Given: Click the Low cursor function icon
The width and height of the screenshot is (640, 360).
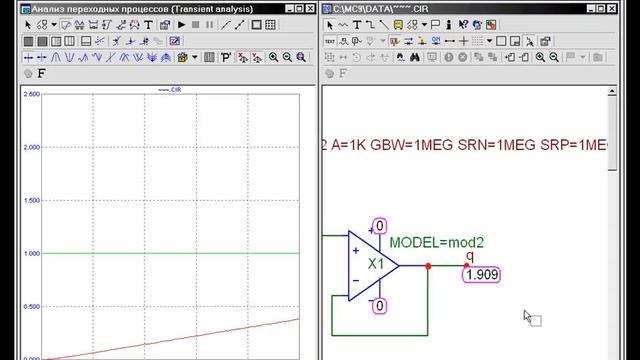Looking at the screenshot, I should tap(97, 58).
